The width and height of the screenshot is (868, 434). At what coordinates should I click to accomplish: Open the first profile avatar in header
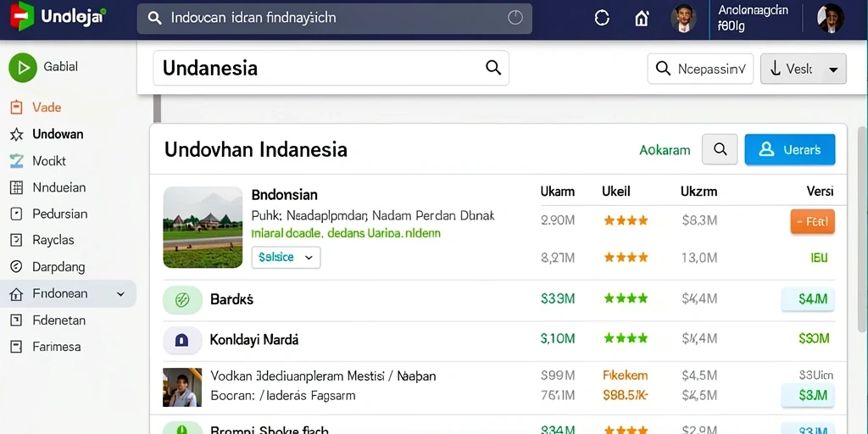pos(684,19)
